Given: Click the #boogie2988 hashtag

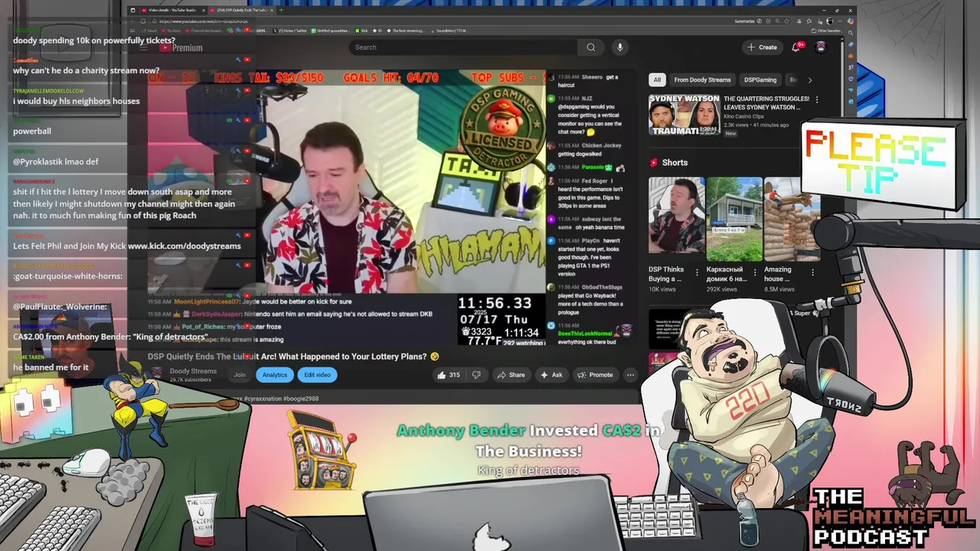Looking at the screenshot, I should tap(301, 399).
